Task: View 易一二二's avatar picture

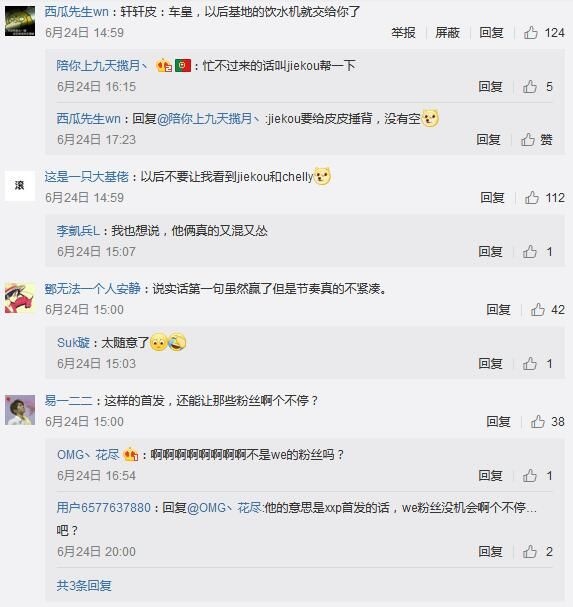Action: (20, 410)
